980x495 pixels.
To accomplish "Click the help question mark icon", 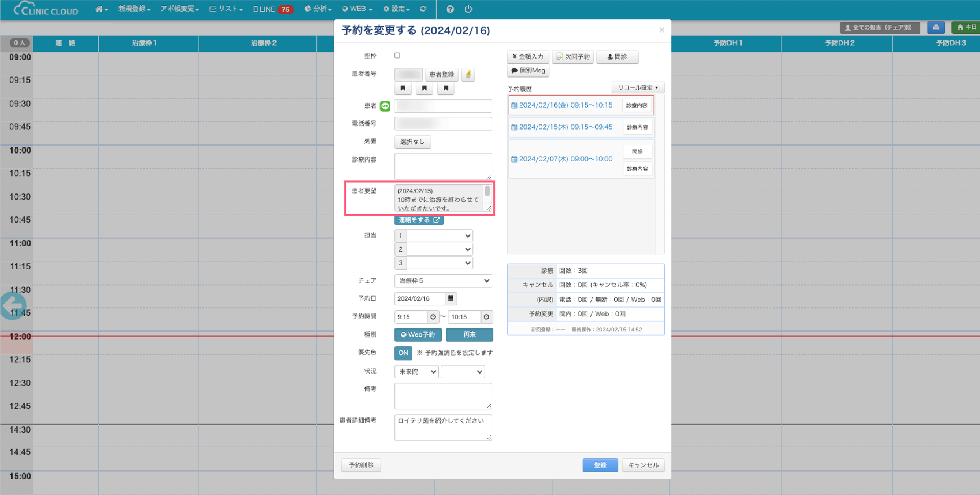I will (x=450, y=9).
